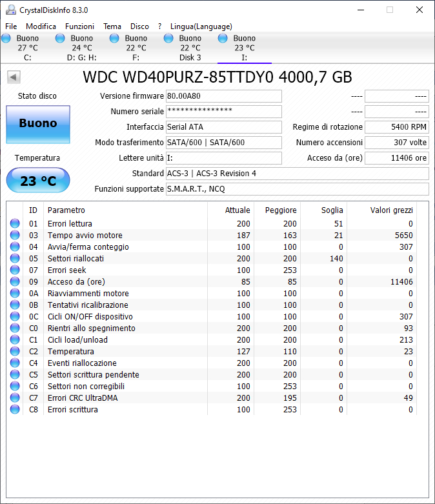Screen dimensions: 435x504
Task: Click the previous disk arrow button
Action: 14,77
